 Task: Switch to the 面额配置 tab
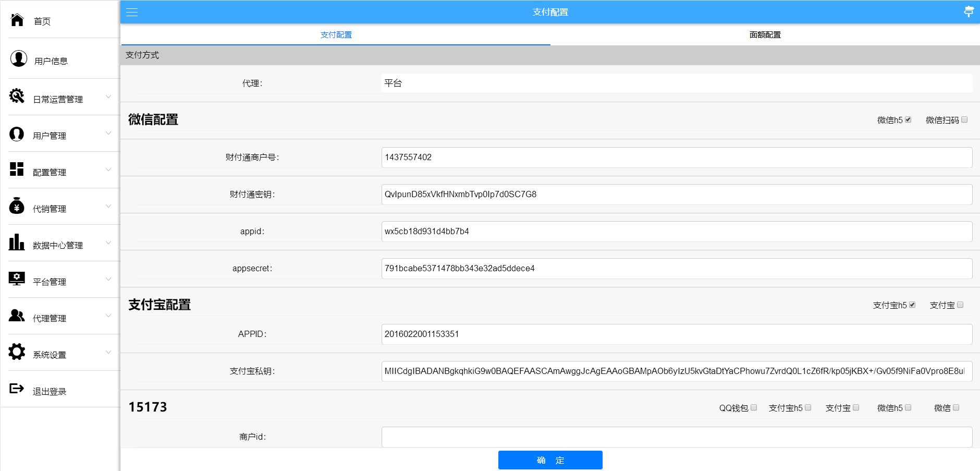pyautogui.click(x=765, y=34)
